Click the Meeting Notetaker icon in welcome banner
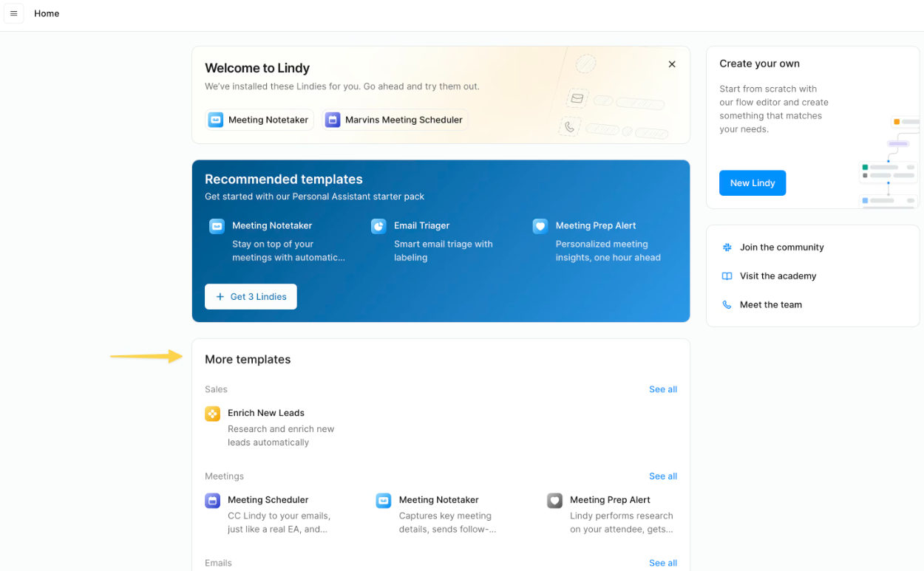 216,120
